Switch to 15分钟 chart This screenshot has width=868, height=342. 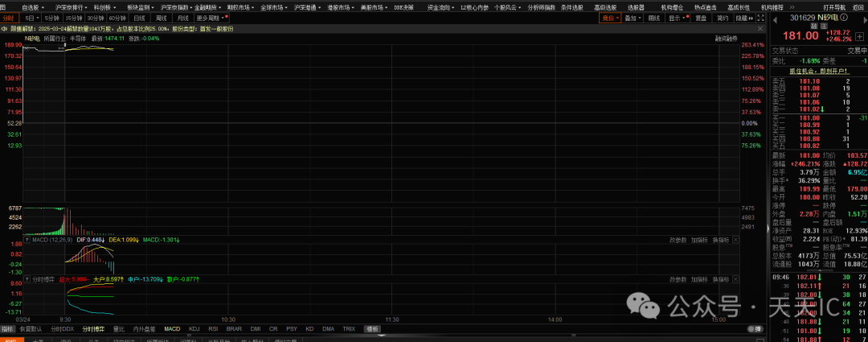74,19
